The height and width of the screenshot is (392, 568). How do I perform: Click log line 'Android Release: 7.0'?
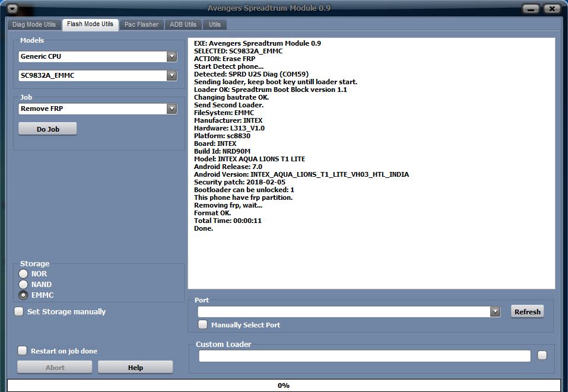pos(229,167)
